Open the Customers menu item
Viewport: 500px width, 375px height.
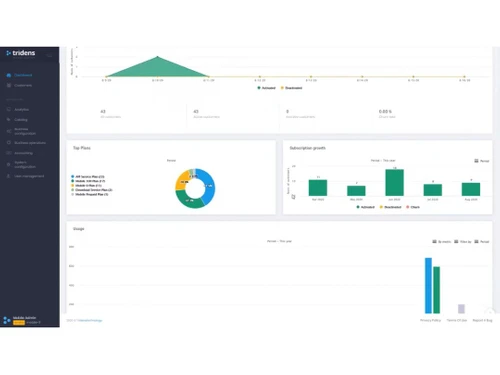23,85
